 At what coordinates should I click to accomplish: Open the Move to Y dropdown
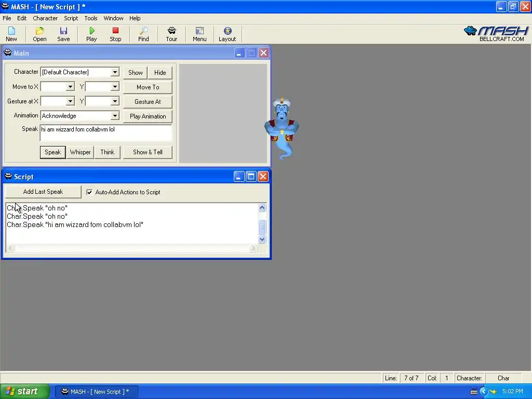115,87
